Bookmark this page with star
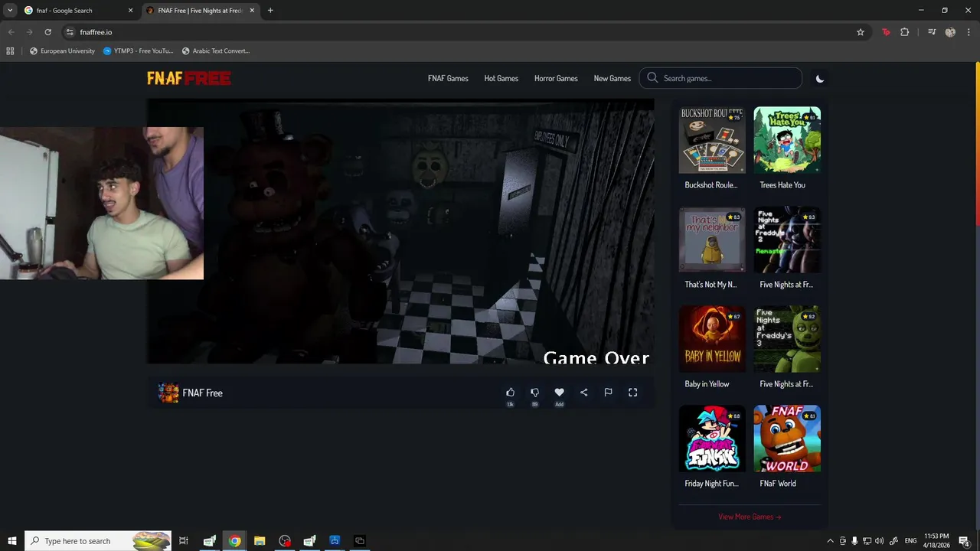980x551 pixels. 861,32
